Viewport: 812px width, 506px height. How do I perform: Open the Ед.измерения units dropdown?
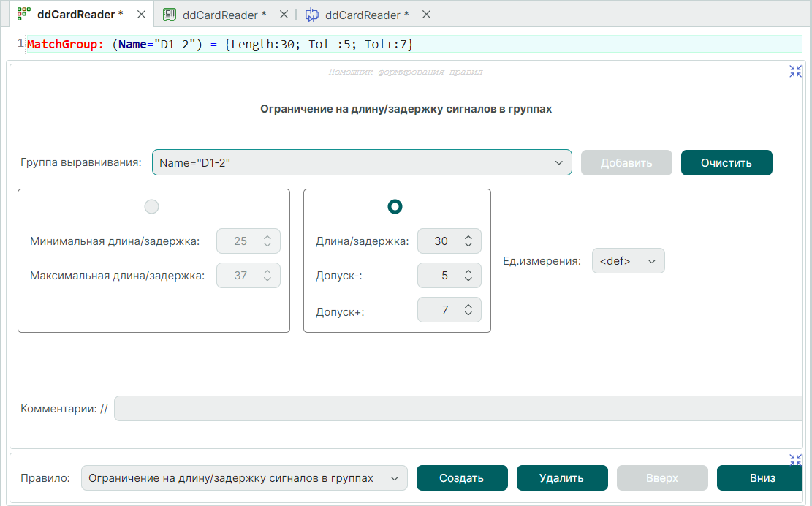pos(650,261)
